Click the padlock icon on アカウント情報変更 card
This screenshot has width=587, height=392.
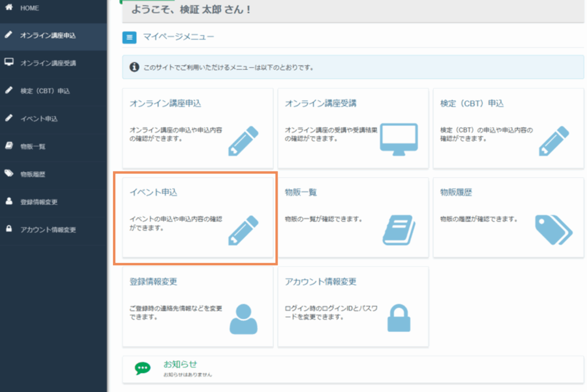click(x=399, y=319)
